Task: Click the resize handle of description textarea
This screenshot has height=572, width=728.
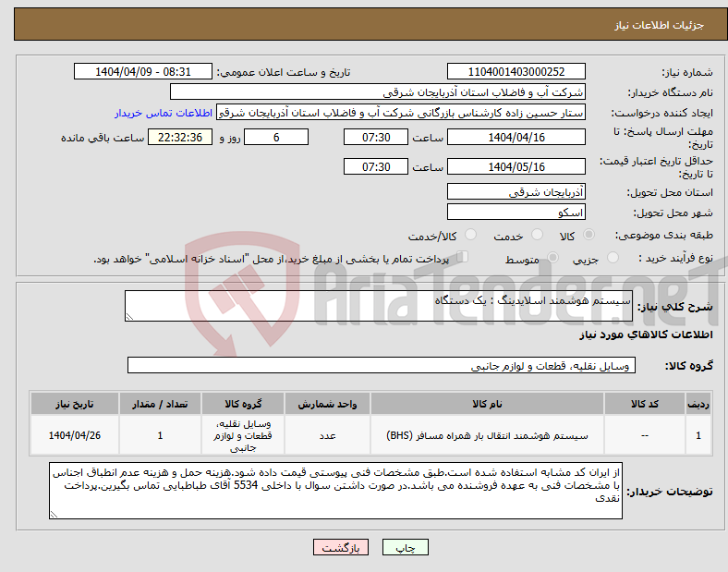Action: (129, 317)
